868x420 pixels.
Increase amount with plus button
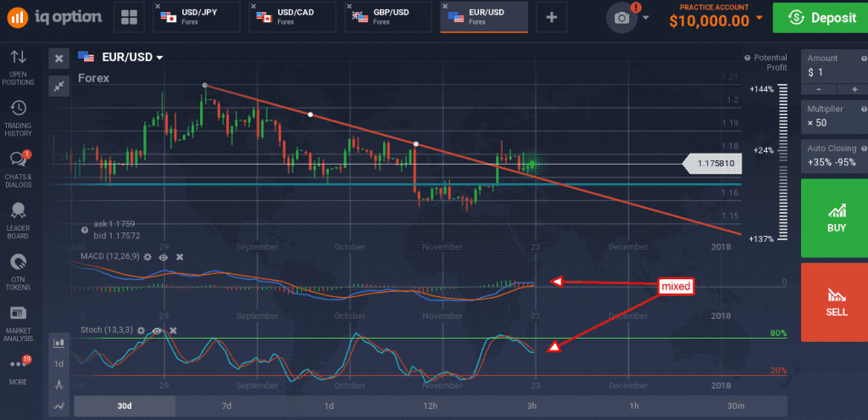[x=853, y=89]
